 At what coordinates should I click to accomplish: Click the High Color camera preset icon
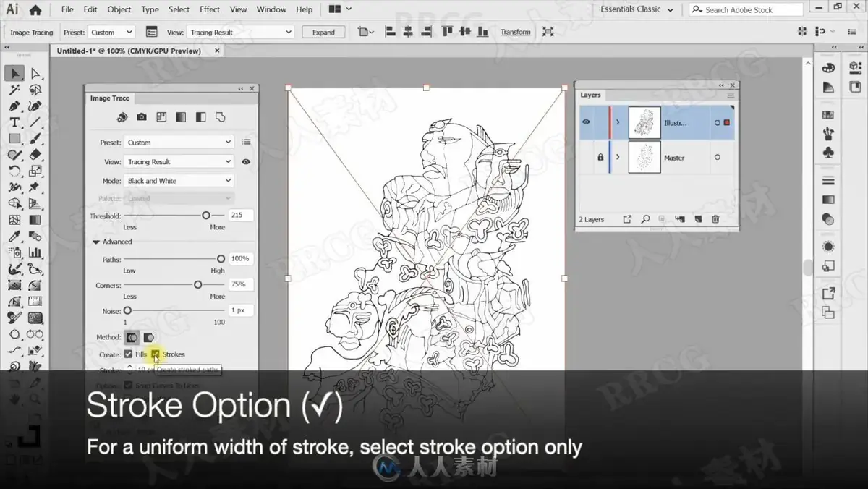(x=142, y=117)
